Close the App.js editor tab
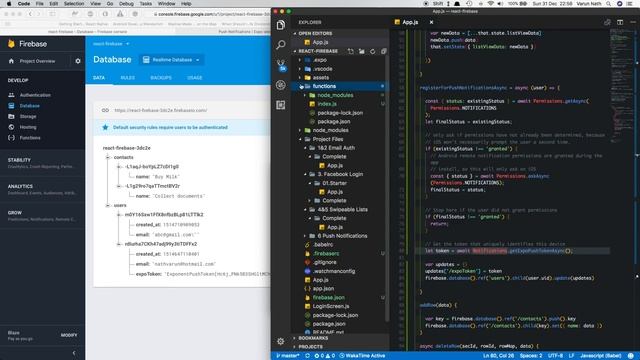Viewport: 640px width, 360px height. (x=431, y=22)
